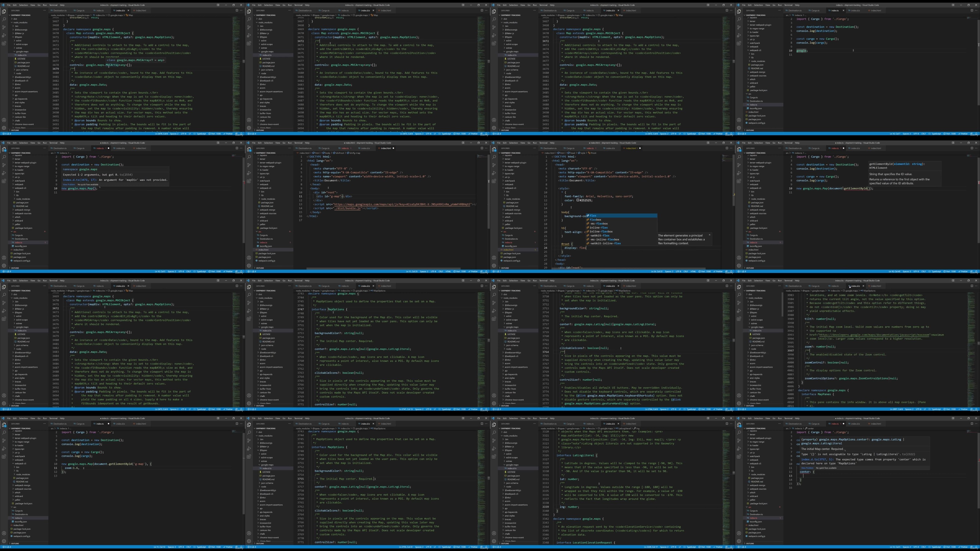Open Run and Debug in bottom-left window
The image size is (980, 551).
click(4, 448)
